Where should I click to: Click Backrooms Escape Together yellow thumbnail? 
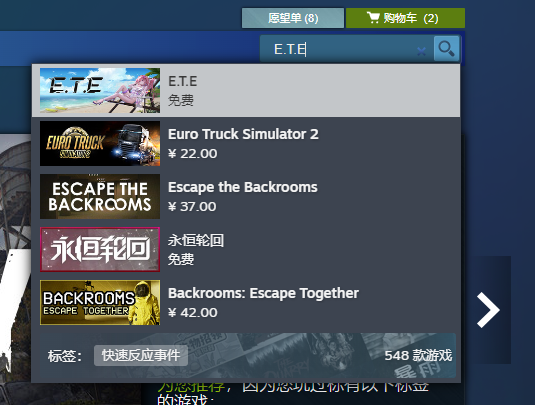(100, 303)
